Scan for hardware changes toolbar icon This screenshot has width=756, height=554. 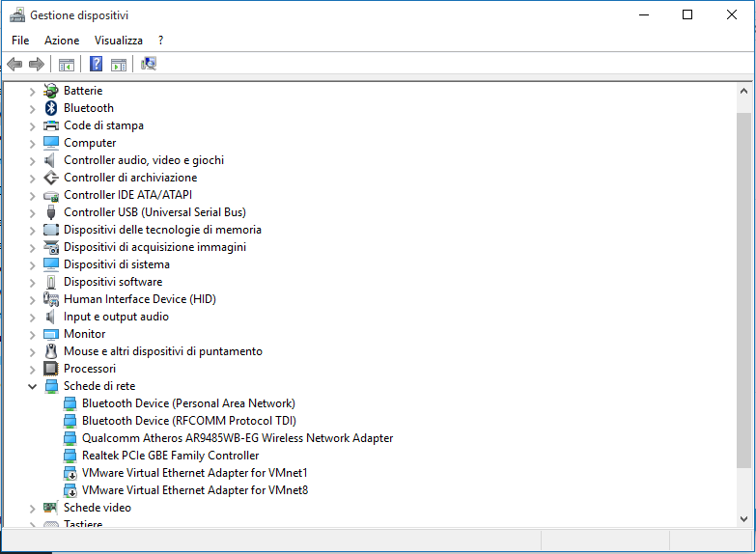click(149, 64)
